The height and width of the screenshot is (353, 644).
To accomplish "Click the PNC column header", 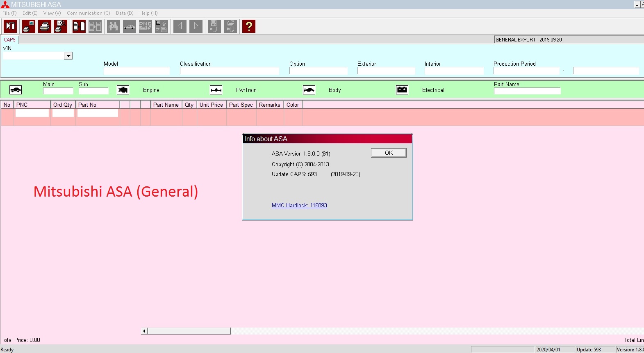I will (x=32, y=105).
